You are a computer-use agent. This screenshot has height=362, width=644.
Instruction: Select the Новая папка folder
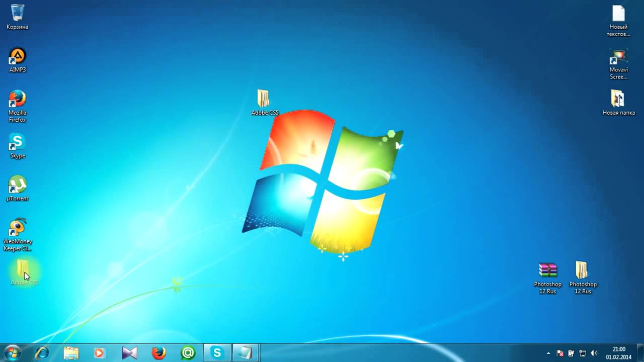tap(618, 103)
